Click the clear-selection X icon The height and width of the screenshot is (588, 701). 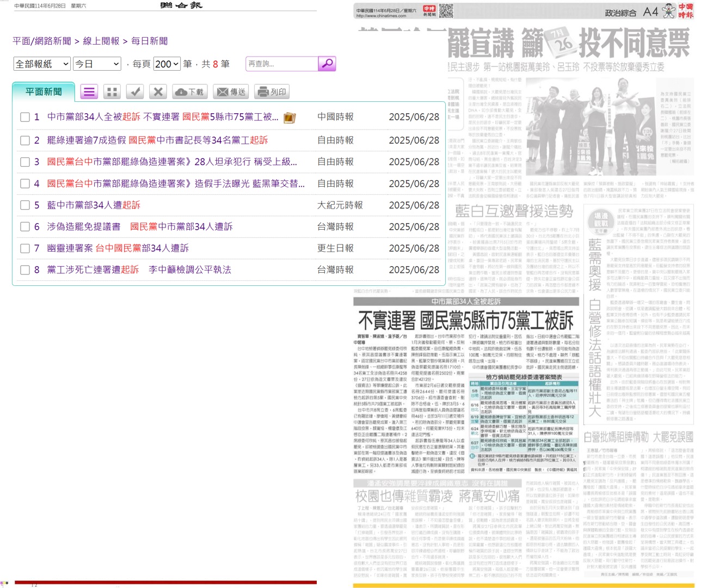point(158,92)
